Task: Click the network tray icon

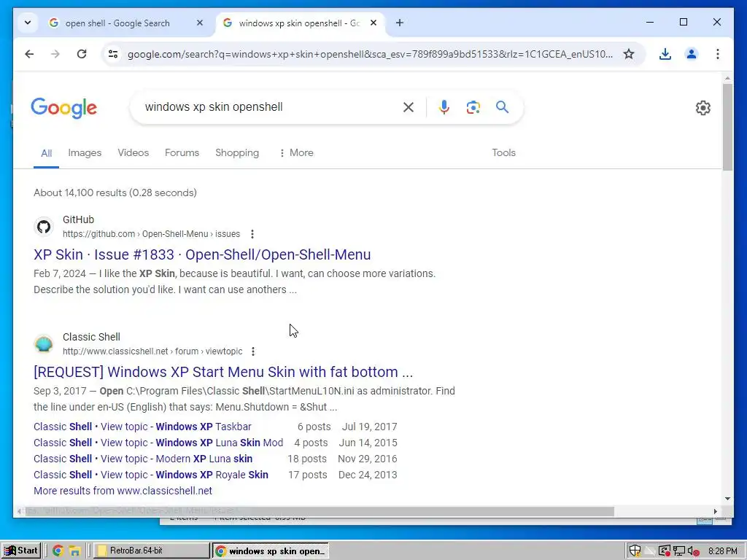Action: click(x=679, y=551)
